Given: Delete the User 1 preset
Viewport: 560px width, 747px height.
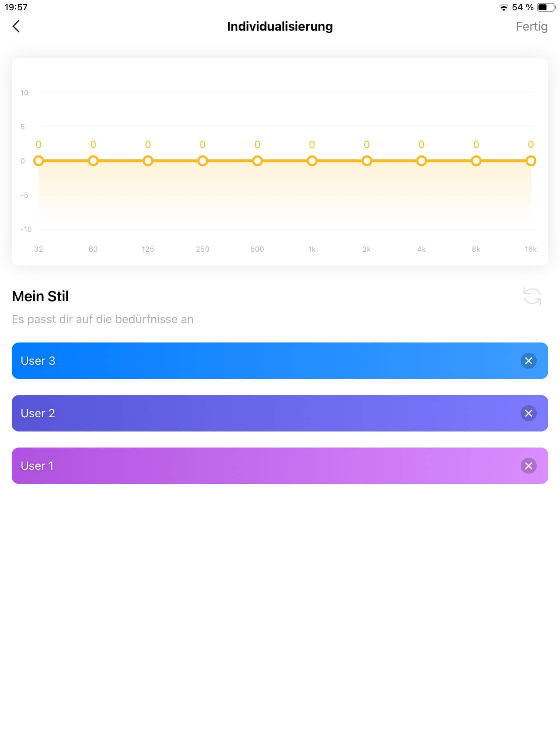Looking at the screenshot, I should [528, 466].
